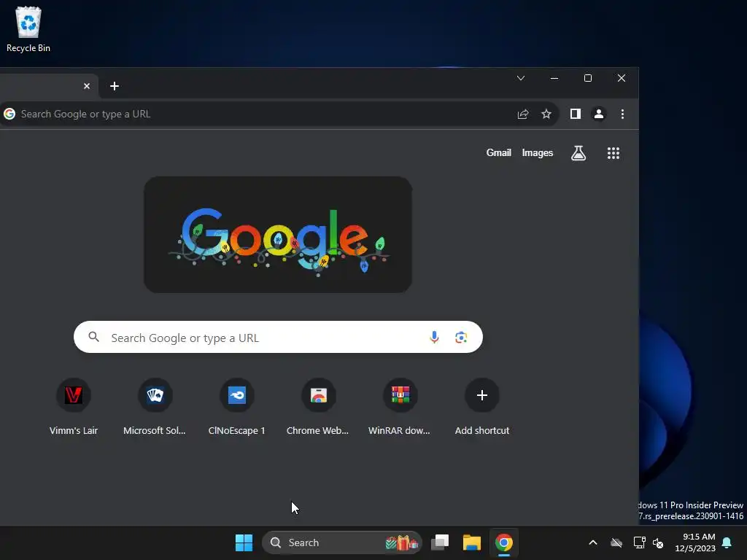747x560 pixels.
Task: Search by image with Google Lens icon
Action: pos(461,337)
